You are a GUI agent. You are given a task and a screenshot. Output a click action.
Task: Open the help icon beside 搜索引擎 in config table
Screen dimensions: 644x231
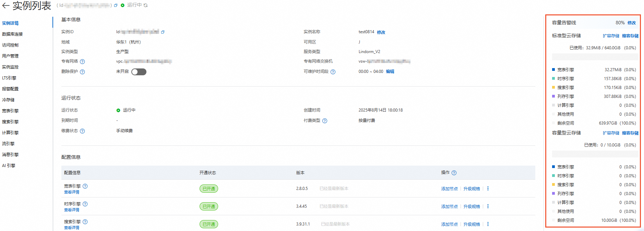coord(85,222)
